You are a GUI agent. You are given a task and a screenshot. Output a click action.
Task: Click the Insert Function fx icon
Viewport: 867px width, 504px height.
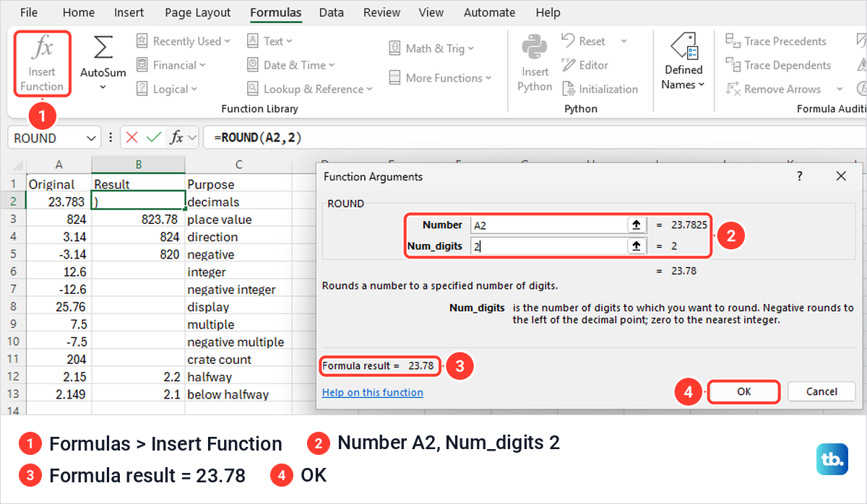tap(42, 48)
